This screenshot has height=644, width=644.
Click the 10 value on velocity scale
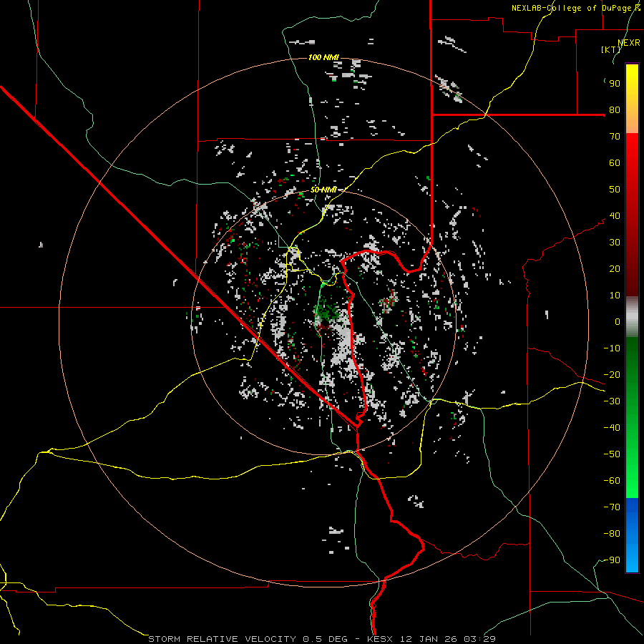(615, 296)
